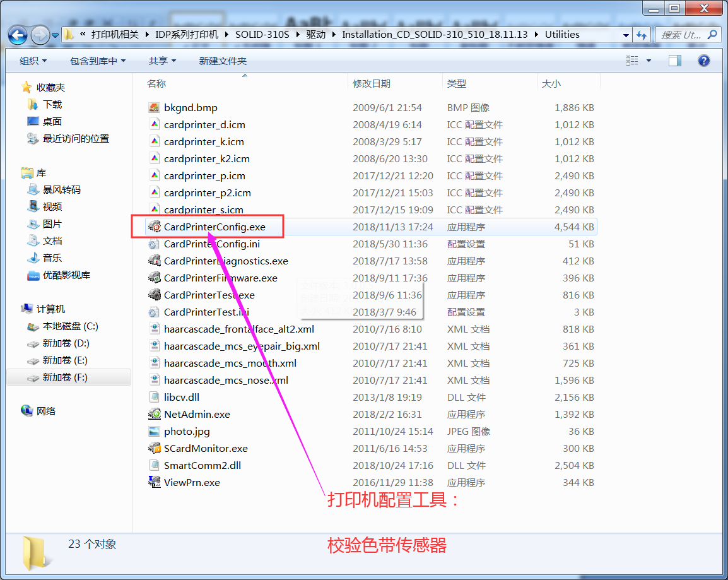This screenshot has height=580, width=728.
Task: Expand the 包含到库中 dropdown
Action: pos(98,61)
